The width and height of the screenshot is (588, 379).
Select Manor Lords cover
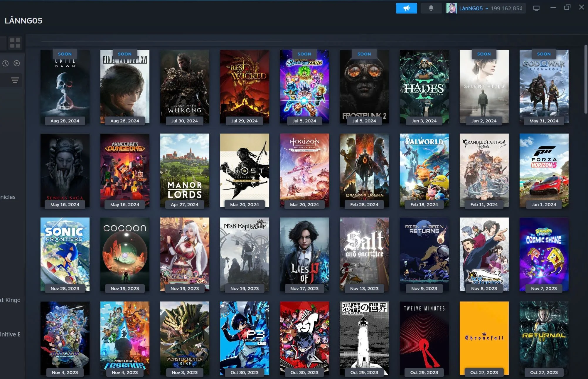(185, 170)
